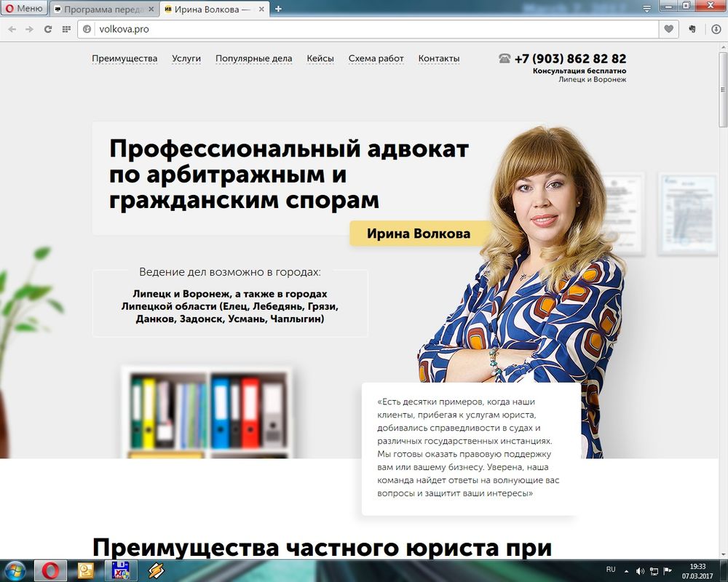Screen dimensions: 728x582
Task: Reload the page with the refresh icon
Action: click(x=48, y=29)
